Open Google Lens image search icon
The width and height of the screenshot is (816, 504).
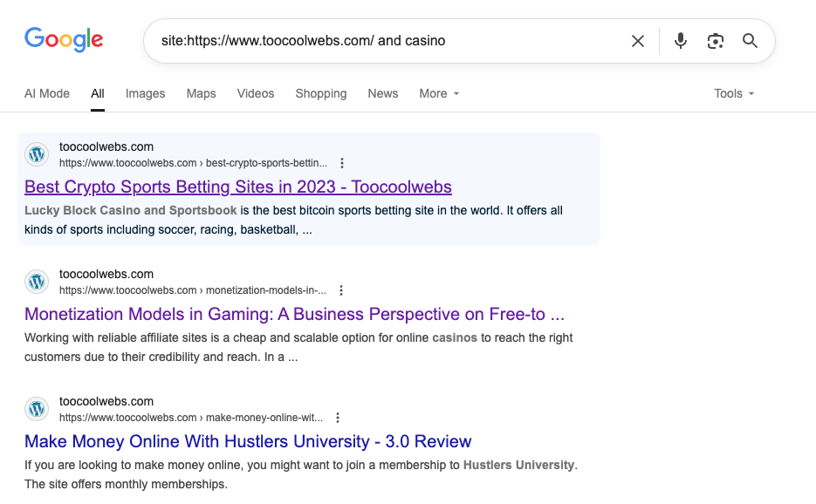[716, 41]
